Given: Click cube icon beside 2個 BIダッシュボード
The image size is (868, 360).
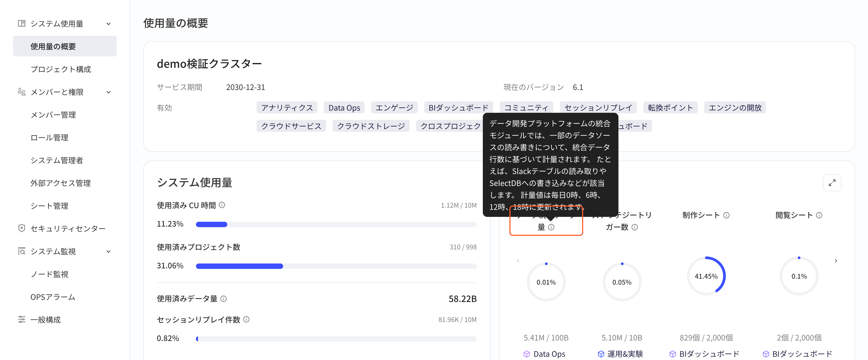Looking at the screenshot, I should (765, 354).
